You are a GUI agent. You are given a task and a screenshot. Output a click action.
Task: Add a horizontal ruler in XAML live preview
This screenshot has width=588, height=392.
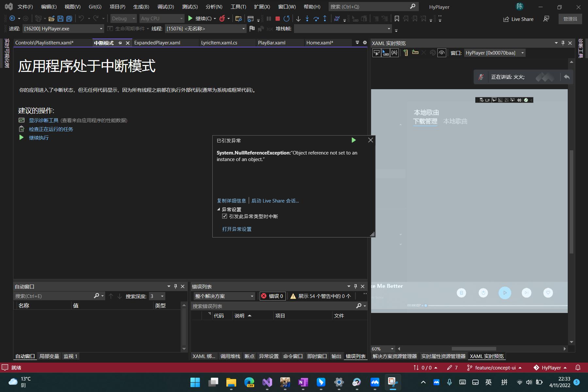(x=415, y=53)
